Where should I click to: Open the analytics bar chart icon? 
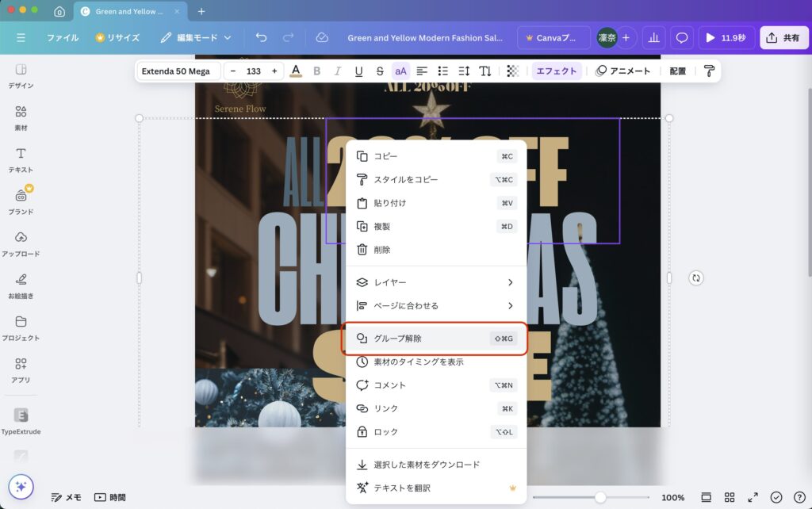[x=653, y=38]
